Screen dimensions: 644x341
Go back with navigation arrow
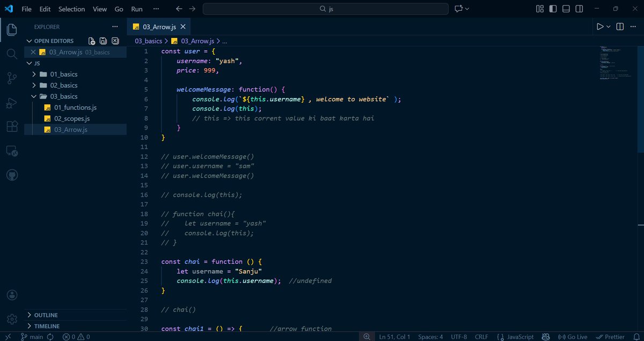179,9
